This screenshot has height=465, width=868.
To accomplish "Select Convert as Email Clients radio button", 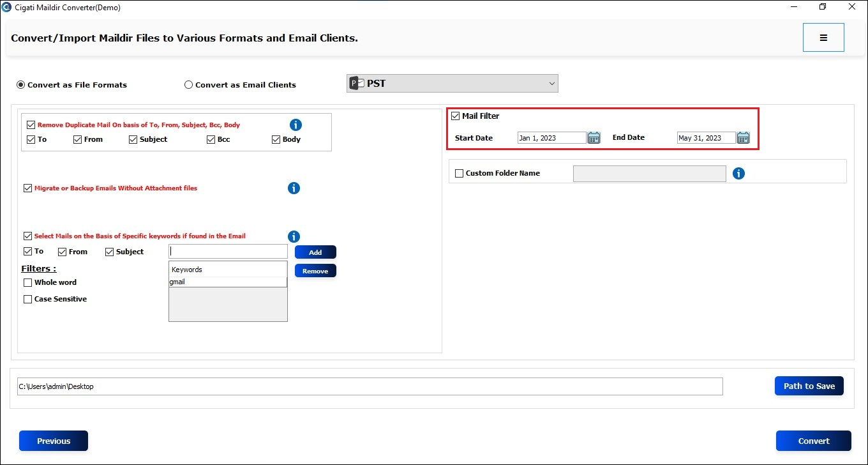I will [188, 84].
